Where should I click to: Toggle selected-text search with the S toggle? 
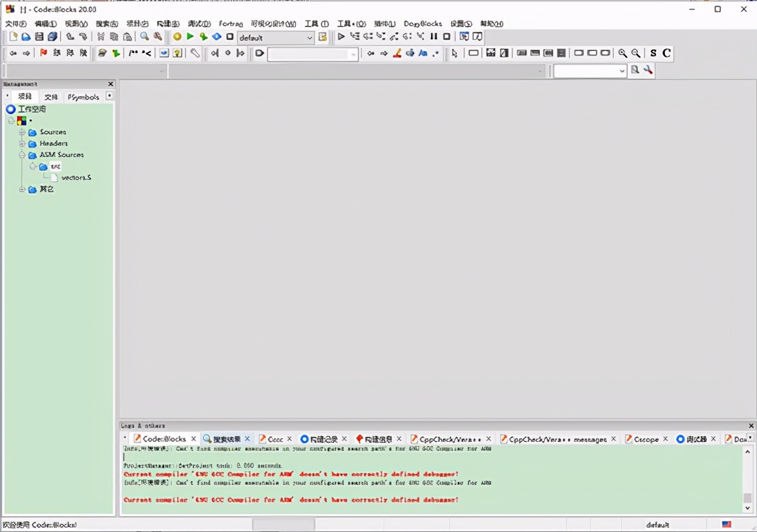click(653, 54)
